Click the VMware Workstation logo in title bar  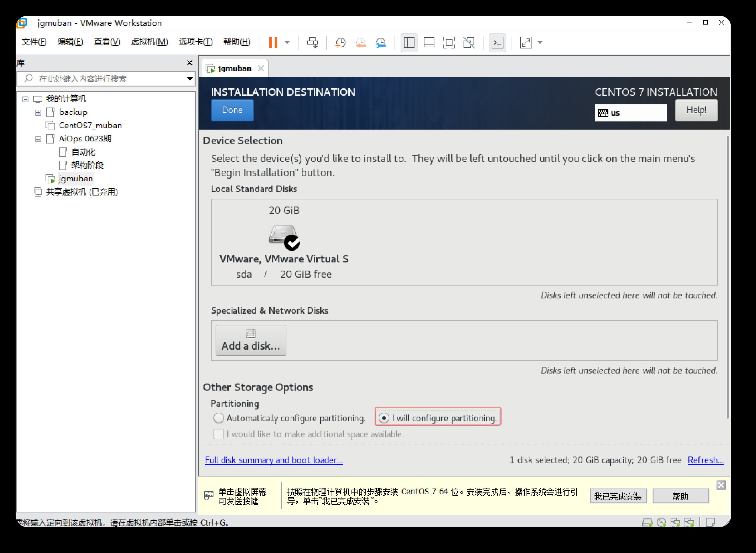(22, 23)
